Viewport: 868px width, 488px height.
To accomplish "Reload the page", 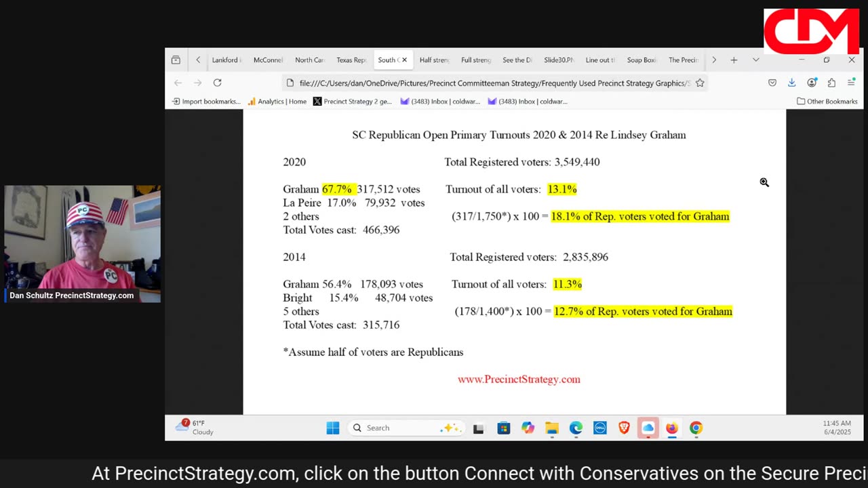I will [217, 83].
